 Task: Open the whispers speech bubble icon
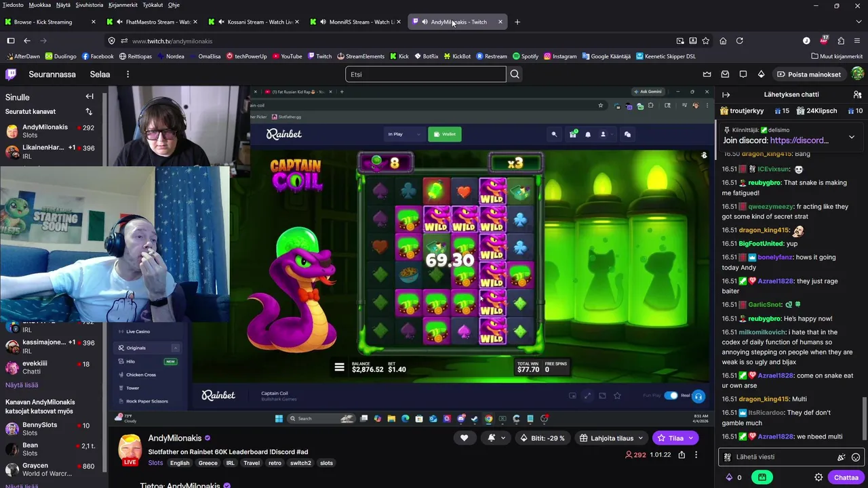pyautogui.click(x=743, y=74)
